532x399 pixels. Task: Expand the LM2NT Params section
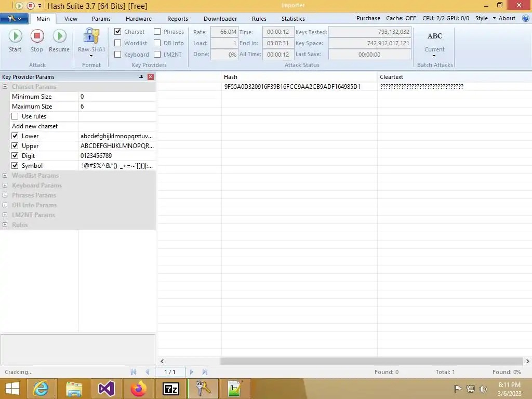pyautogui.click(x=5, y=215)
